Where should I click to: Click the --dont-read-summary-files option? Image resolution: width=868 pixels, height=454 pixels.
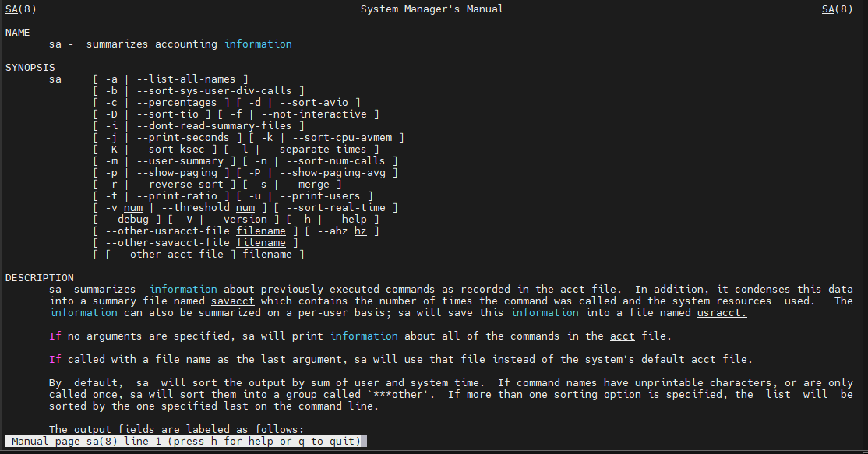(214, 126)
